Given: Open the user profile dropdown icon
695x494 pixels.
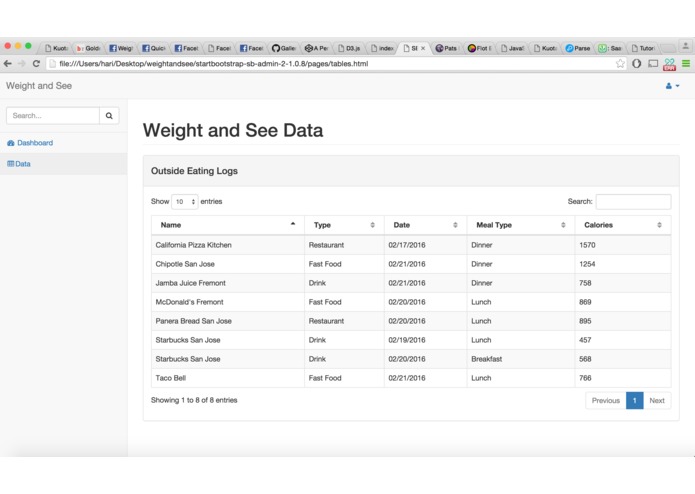Looking at the screenshot, I should (x=672, y=86).
